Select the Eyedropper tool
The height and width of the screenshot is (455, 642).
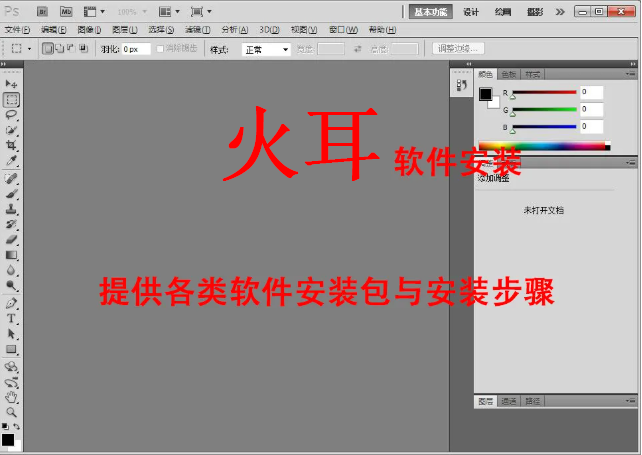11,161
